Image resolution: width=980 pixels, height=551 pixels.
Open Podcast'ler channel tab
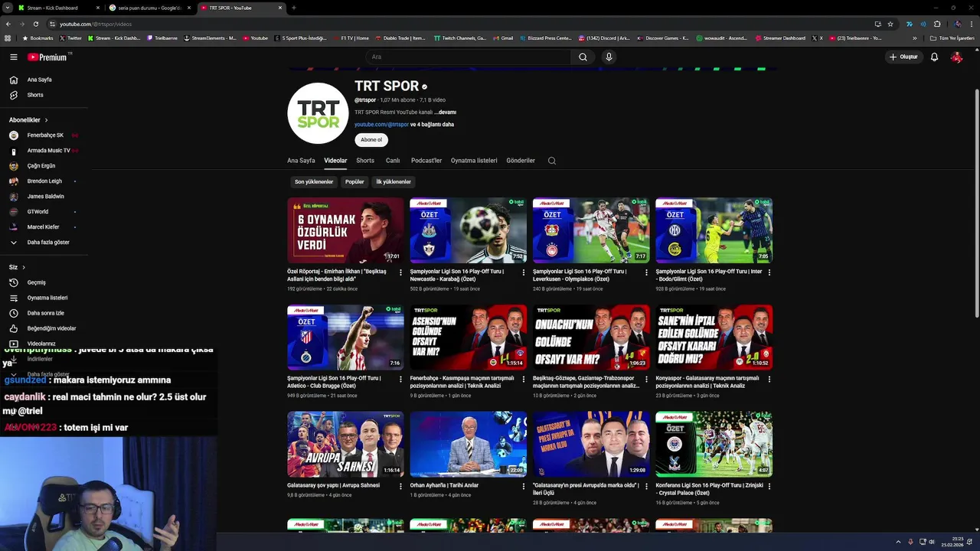coord(426,161)
